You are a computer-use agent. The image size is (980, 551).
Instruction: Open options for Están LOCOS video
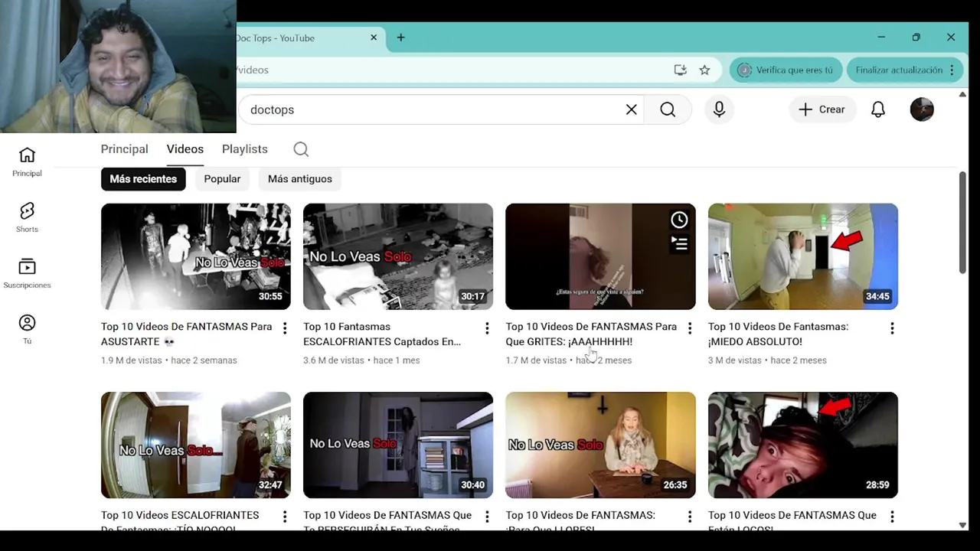point(892,517)
